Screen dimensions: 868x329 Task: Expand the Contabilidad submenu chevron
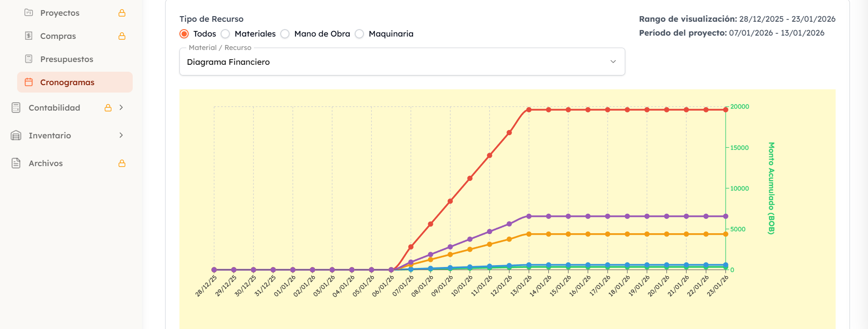tap(121, 108)
